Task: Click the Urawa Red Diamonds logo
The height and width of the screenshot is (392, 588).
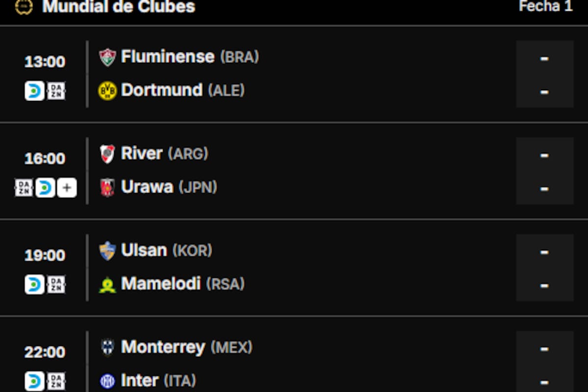Action: [107, 187]
